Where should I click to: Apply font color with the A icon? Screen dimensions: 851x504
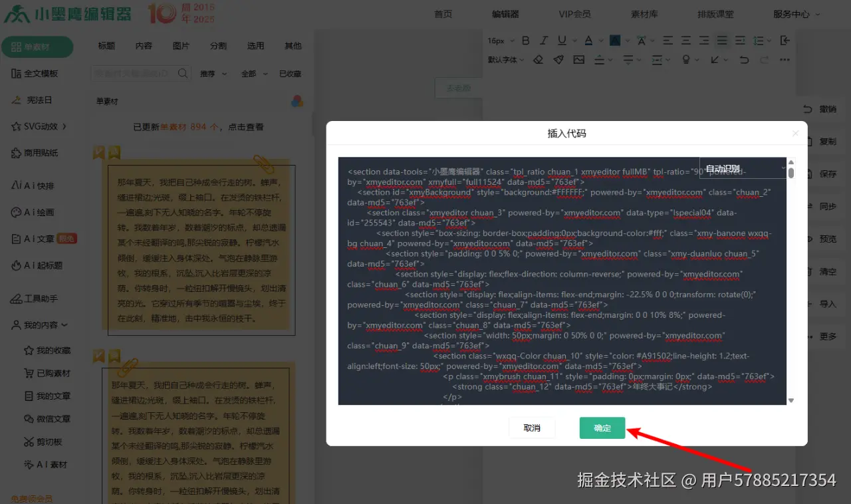588,41
